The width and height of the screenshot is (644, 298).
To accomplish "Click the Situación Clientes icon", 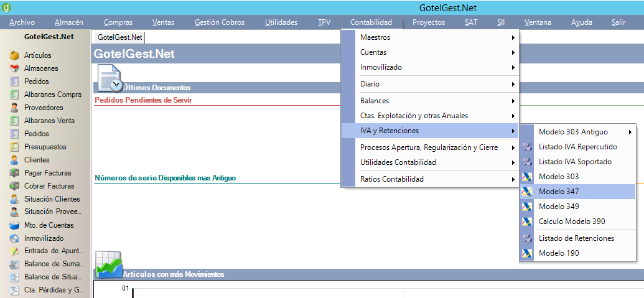I will click(15, 199).
